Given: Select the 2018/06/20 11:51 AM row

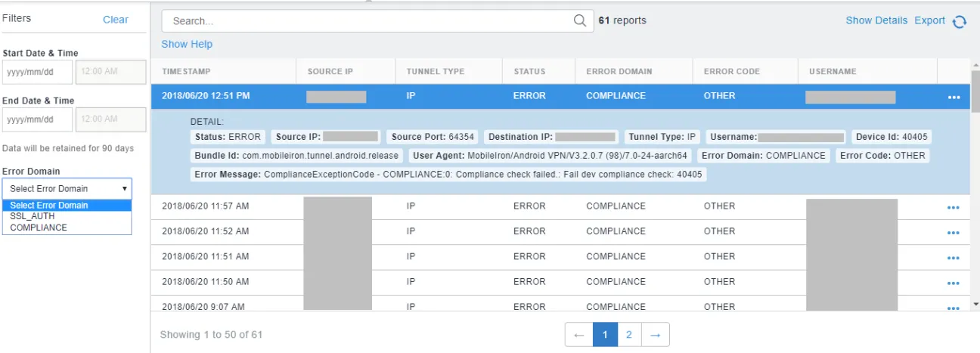Looking at the screenshot, I should 560,257.
